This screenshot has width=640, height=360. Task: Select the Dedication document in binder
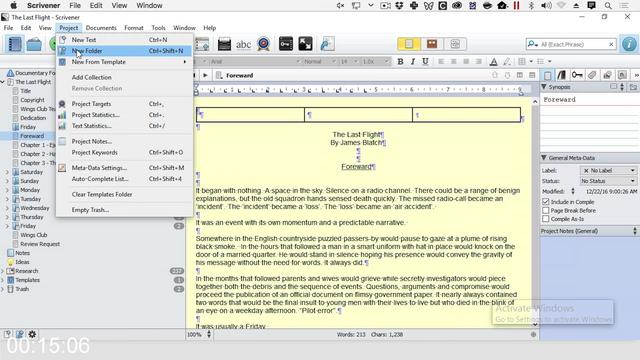tap(33, 118)
